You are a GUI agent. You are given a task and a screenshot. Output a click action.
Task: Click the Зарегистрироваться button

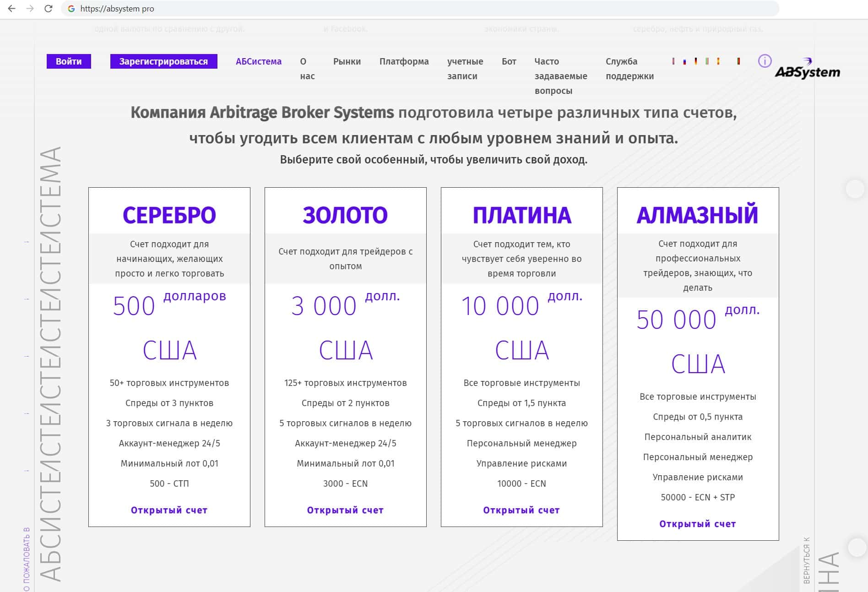pyautogui.click(x=163, y=61)
